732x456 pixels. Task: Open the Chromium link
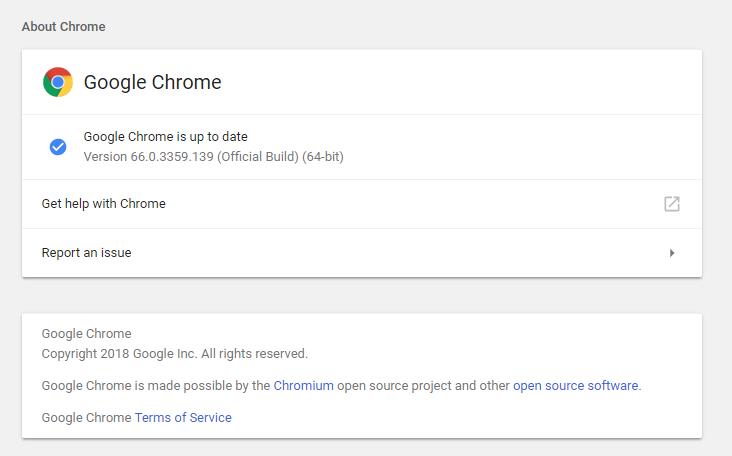coord(303,386)
